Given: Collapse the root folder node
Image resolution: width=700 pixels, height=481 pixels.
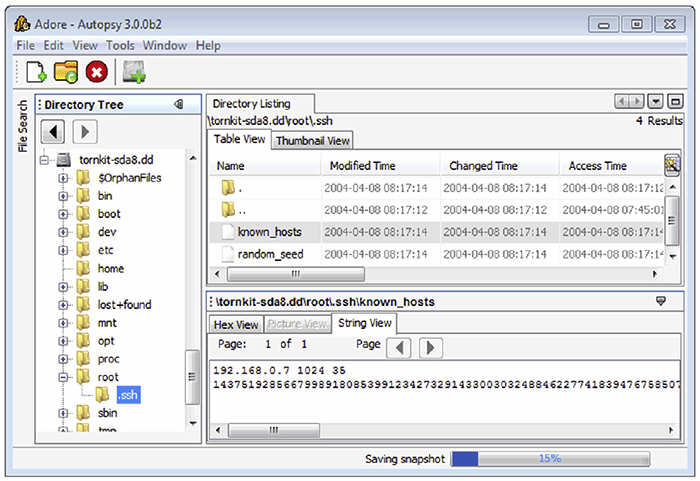Looking at the screenshot, I should tap(63, 377).
